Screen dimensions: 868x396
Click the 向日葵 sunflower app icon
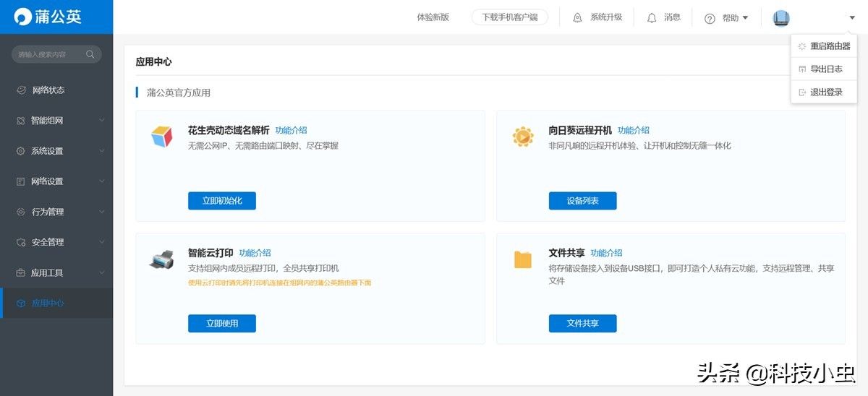pyautogui.click(x=523, y=136)
